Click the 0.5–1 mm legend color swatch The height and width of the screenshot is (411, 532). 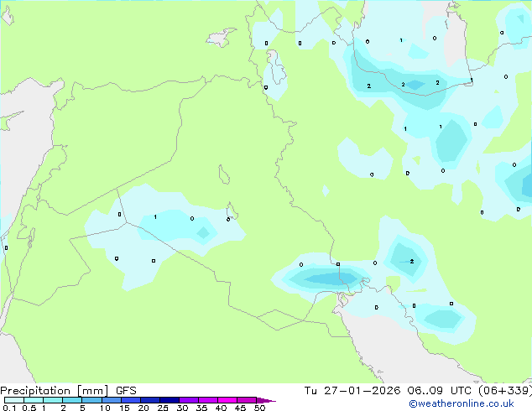[x=34, y=400]
